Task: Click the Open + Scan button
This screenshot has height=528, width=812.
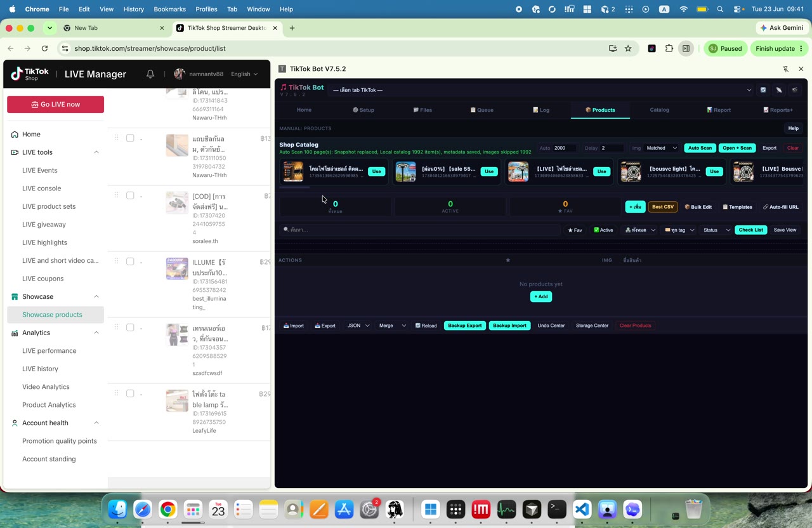Action: click(737, 148)
